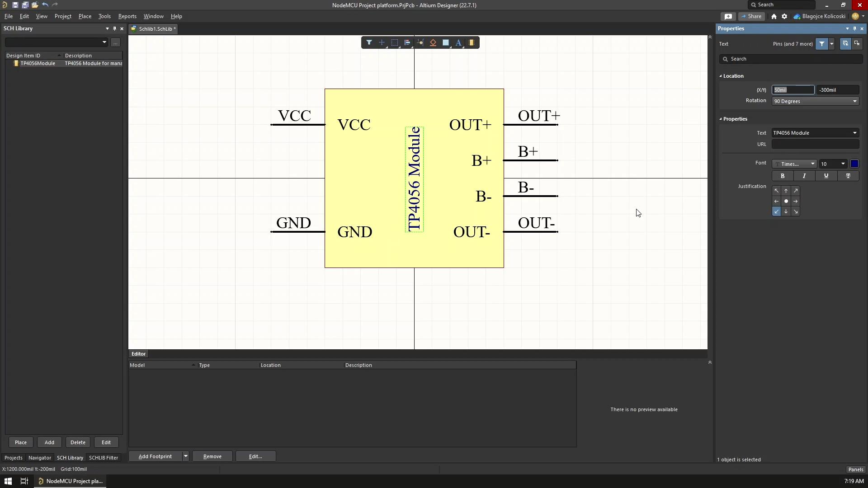
Task: Switch to the SCHLIB Filter tab
Action: [103, 458]
